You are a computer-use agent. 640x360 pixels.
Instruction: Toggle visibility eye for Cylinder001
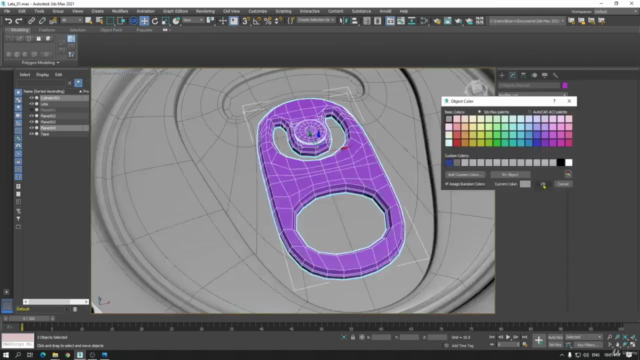coord(31,98)
